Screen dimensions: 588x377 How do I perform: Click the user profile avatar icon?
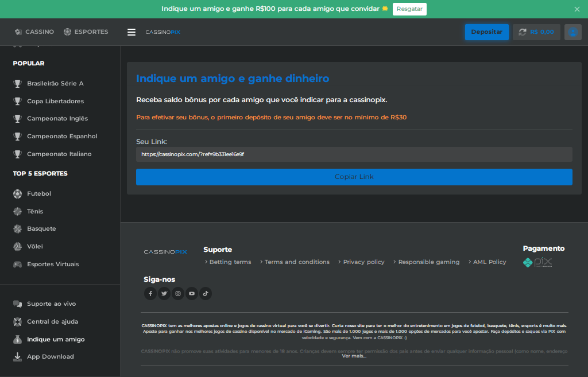pos(572,32)
